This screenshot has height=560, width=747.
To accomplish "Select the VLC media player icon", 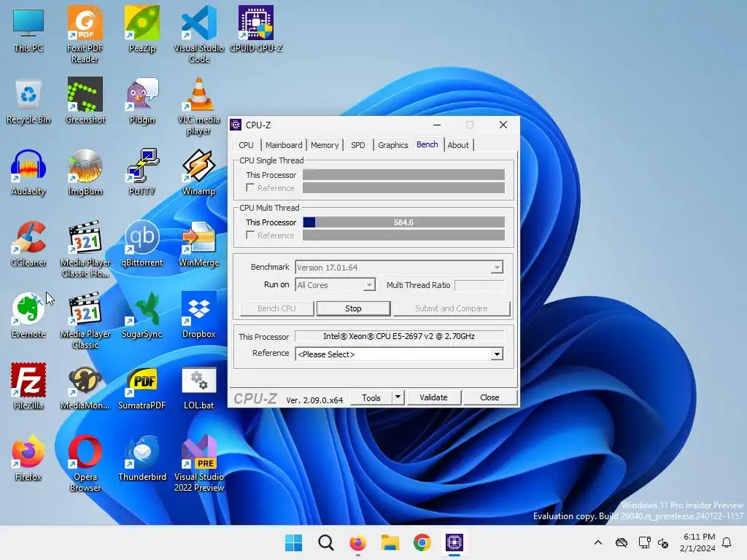I will pyautogui.click(x=199, y=106).
